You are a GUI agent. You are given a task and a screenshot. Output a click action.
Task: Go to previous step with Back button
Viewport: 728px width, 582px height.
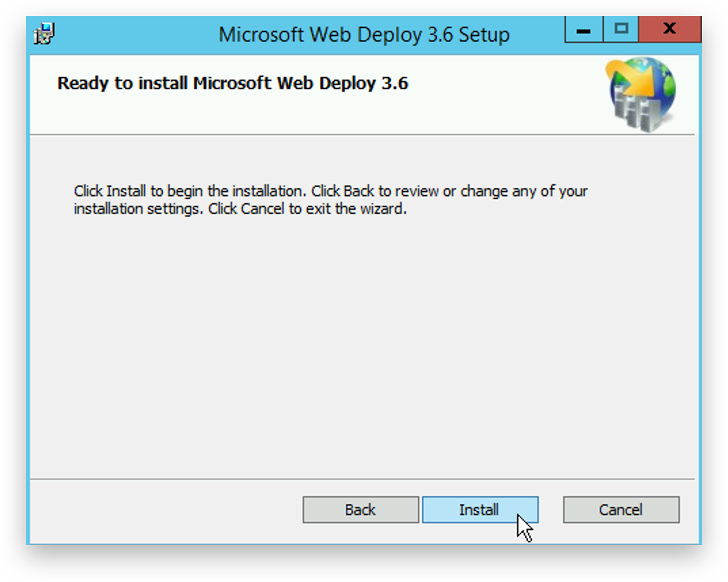[x=361, y=510]
